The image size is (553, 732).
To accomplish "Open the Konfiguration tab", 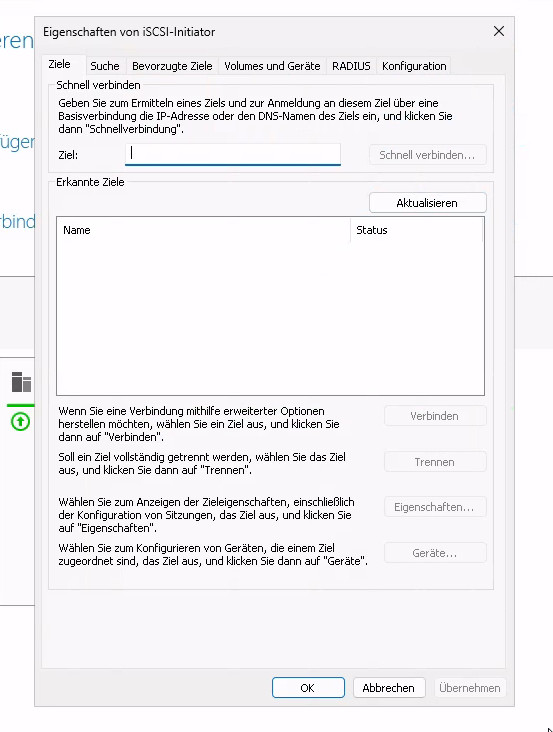I will pyautogui.click(x=414, y=66).
